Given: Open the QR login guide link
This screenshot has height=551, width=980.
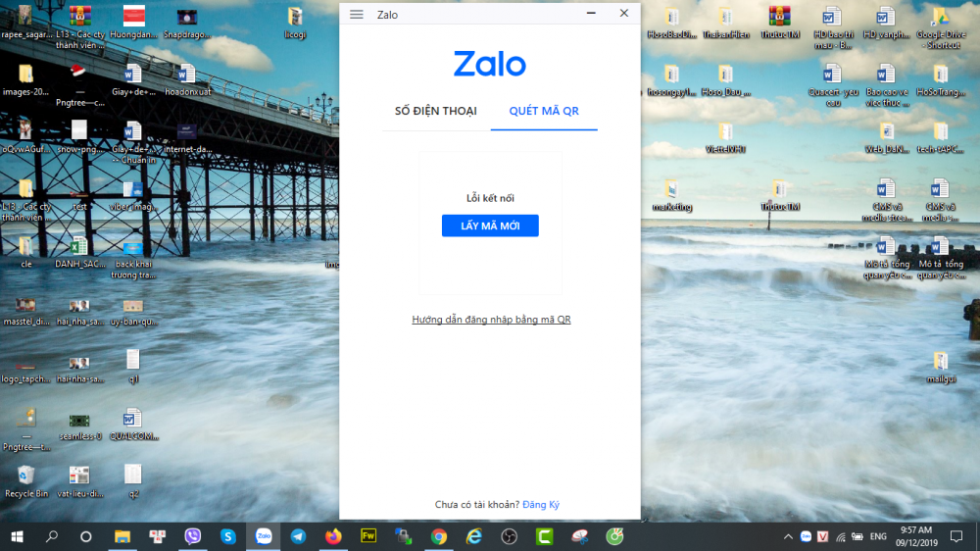Looking at the screenshot, I should pyautogui.click(x=491, y=320).
